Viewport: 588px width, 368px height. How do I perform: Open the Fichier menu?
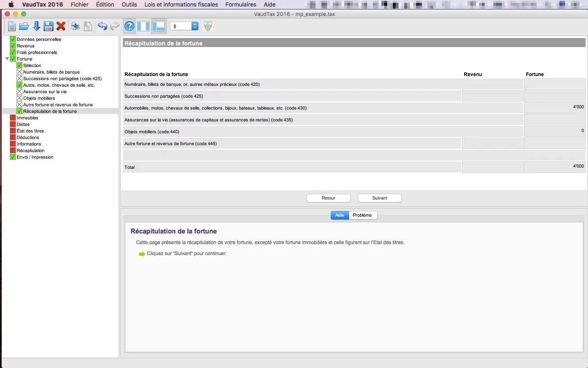point(80,4)
